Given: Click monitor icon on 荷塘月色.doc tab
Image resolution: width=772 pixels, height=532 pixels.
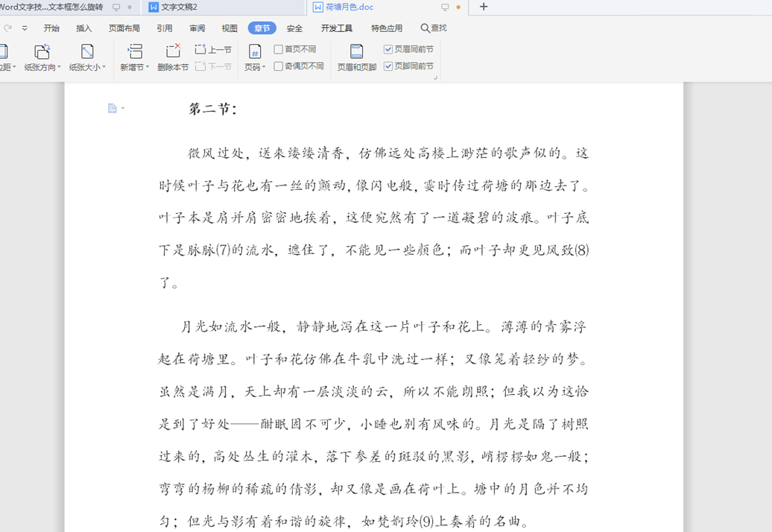Looking at the screenshot, I should tap(445, 7).
